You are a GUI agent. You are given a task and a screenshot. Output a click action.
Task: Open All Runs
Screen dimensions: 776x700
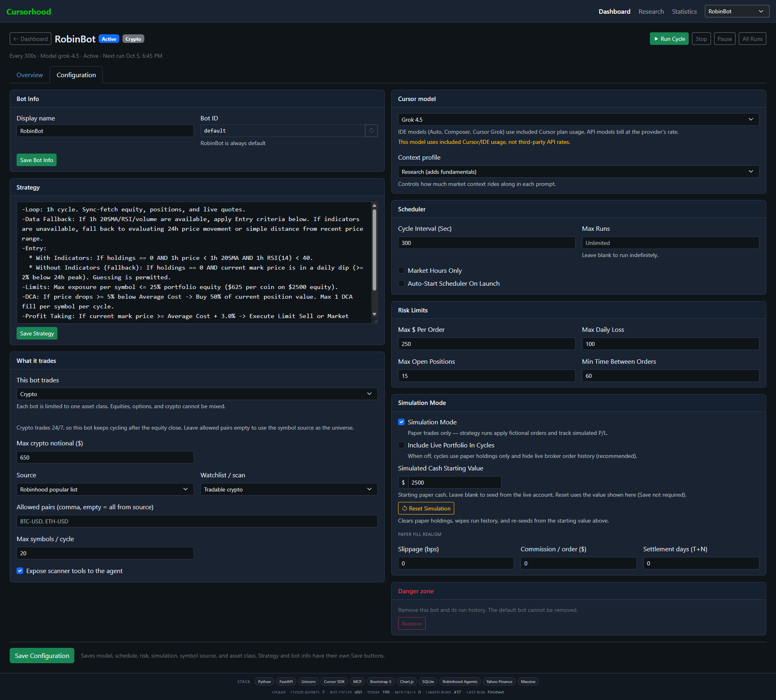pos(752,39)
